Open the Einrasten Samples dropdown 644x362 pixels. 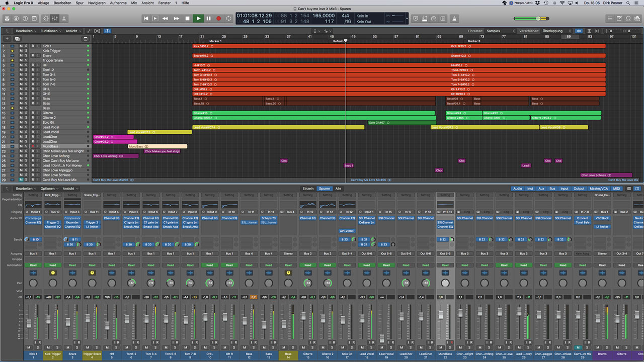[x=501, y=31]
